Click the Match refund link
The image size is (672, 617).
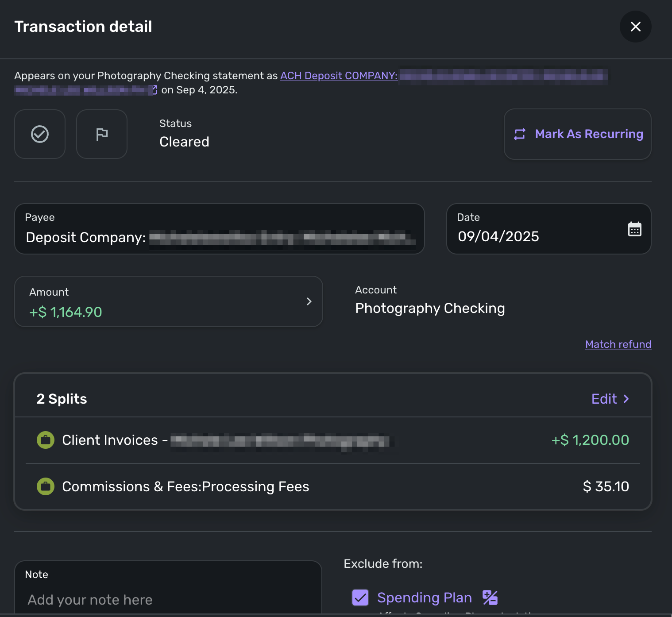(x=618, y=344)
